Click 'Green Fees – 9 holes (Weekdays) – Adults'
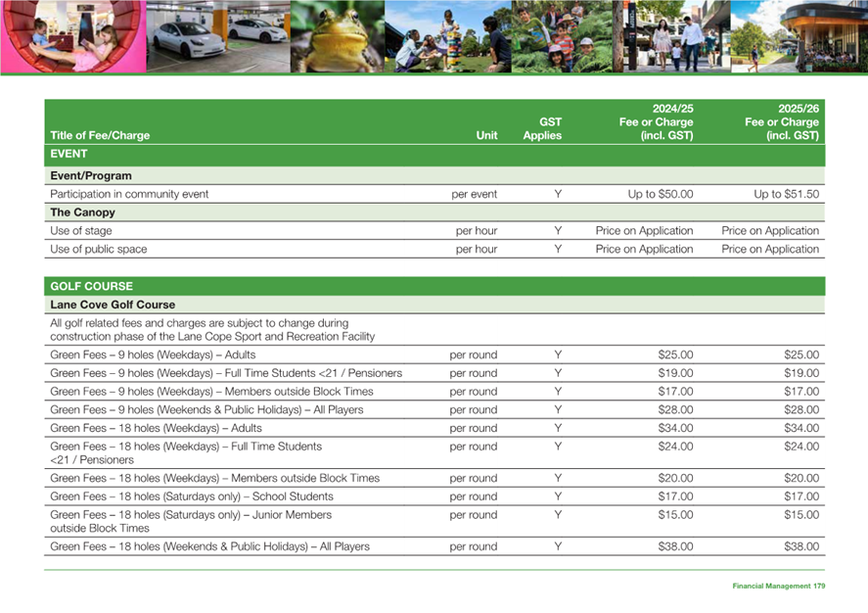This screenshot has height=613, width=868. (153, 354)
